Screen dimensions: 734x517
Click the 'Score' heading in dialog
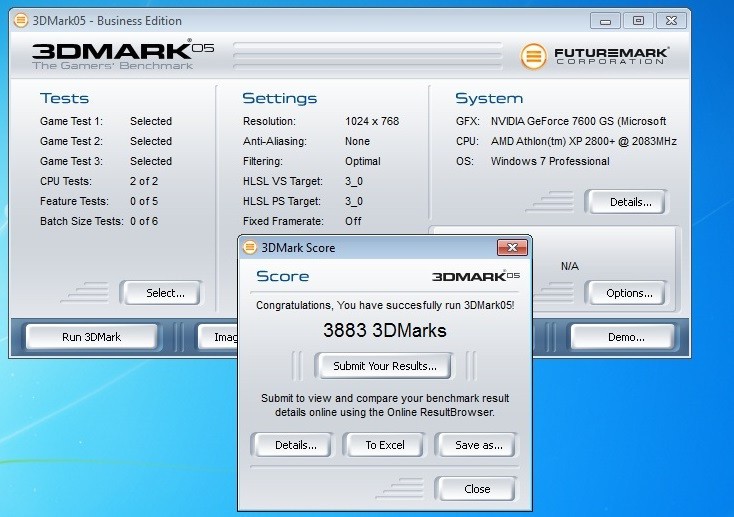pyautogui.click(x=283, y=276)
